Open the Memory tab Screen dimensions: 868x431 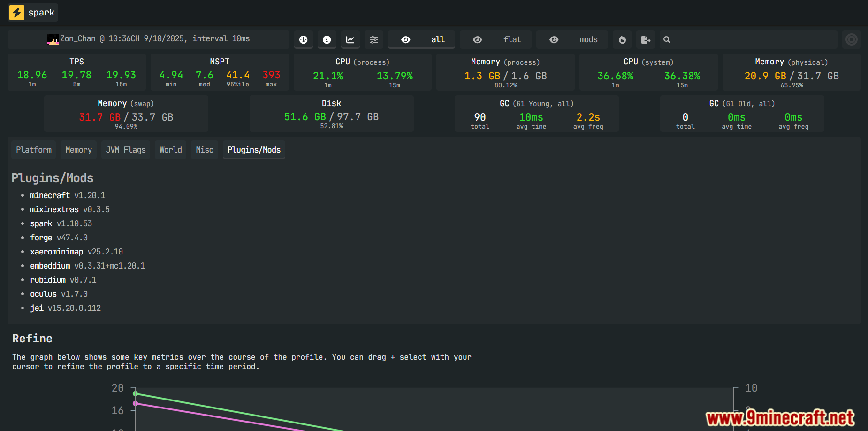(x=78, y=150)
